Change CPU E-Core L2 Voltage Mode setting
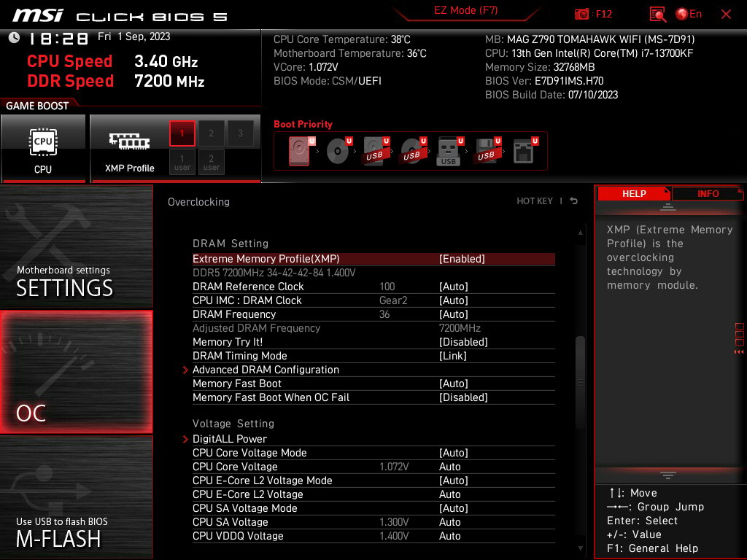Viewport: 747px width, 560px height. click(x=373, y=481)
